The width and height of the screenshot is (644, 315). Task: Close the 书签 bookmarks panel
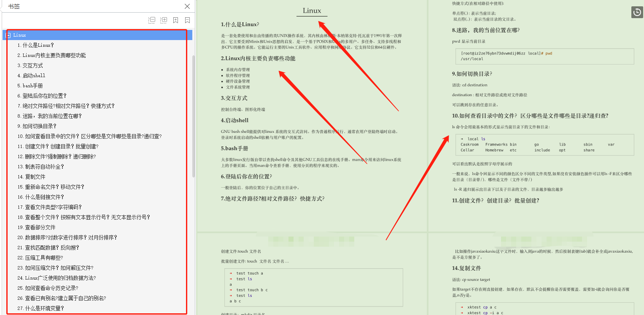187,6
